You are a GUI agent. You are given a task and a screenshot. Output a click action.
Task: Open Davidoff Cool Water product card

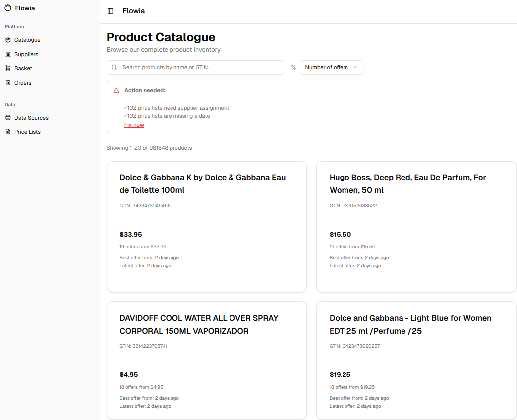tap(207, 360)
